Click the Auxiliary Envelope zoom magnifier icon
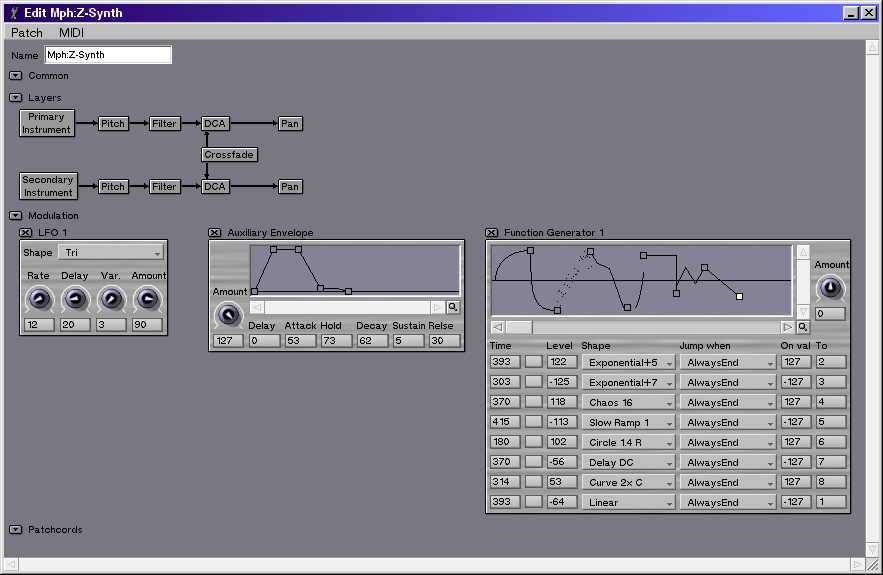Viewport: 883px width, 575px height. click(x=453, y=308)
